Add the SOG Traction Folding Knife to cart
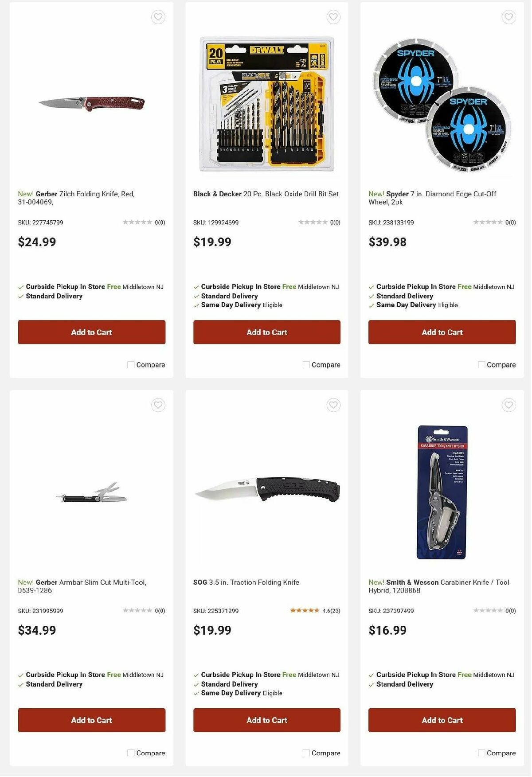The width and height of the screenshot is (532, 777). [x=266, y=720]
